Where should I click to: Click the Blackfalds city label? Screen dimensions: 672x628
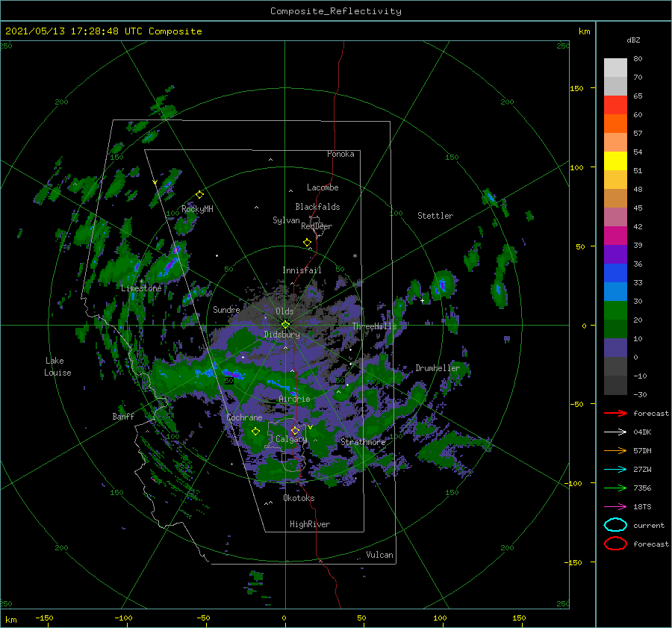click(x=317, y=207)
